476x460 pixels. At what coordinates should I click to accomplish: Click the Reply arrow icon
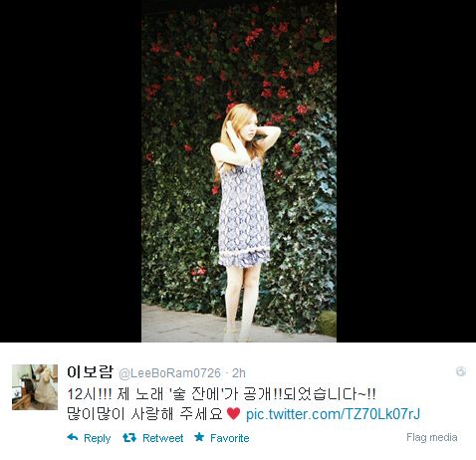pyautogui.click(x=73, y=437)
